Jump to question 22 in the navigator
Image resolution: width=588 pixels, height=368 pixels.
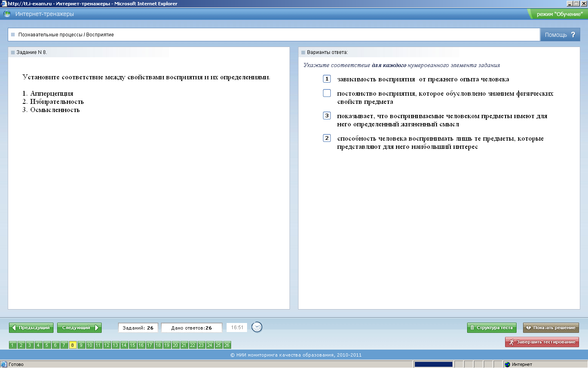193,345
